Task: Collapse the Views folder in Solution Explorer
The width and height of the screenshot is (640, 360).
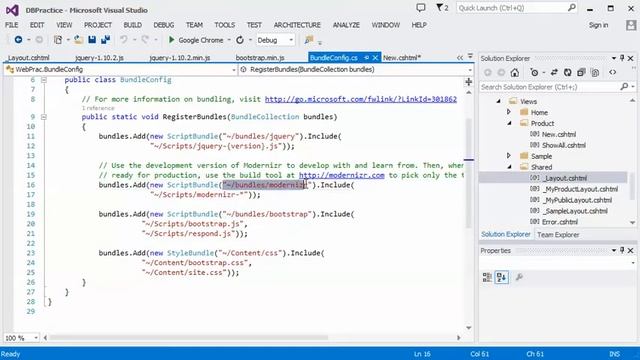Action: 498,101
